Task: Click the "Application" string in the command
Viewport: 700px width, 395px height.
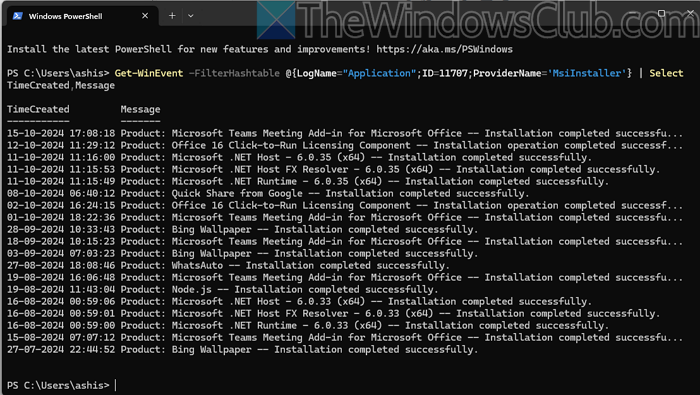Action: click(x=379, y=73)
